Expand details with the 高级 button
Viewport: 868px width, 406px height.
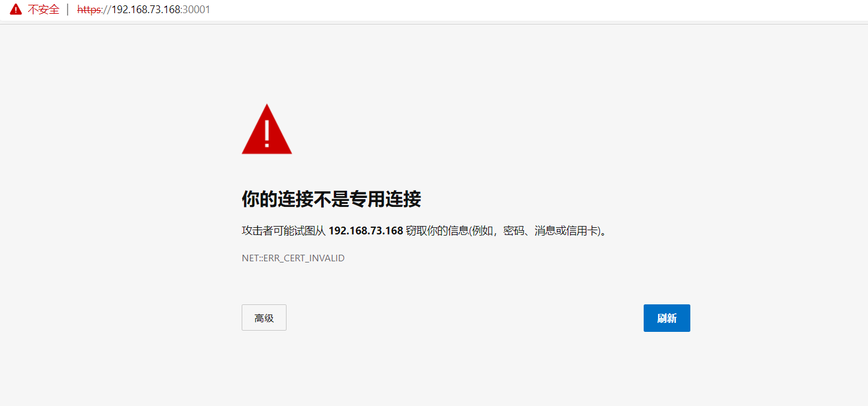264,318
